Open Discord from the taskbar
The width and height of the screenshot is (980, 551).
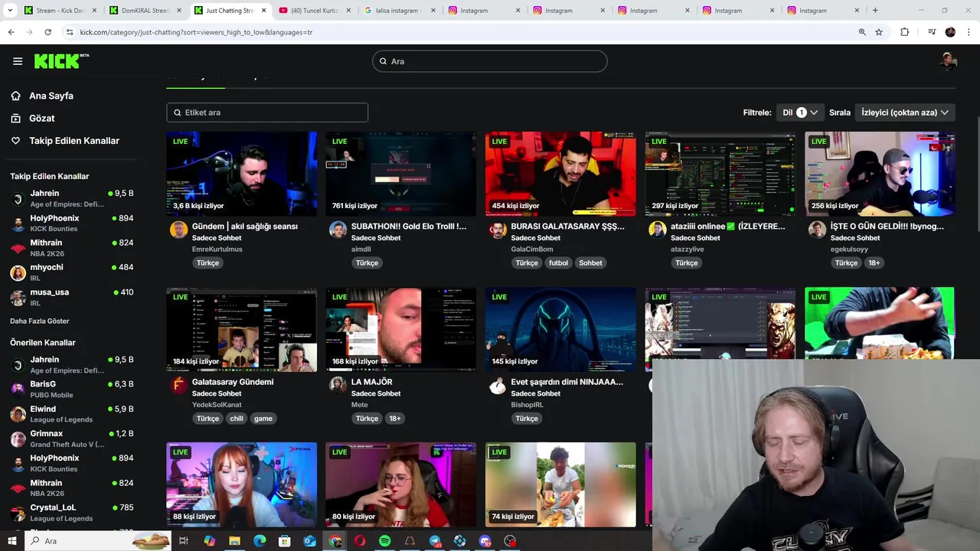485,541
